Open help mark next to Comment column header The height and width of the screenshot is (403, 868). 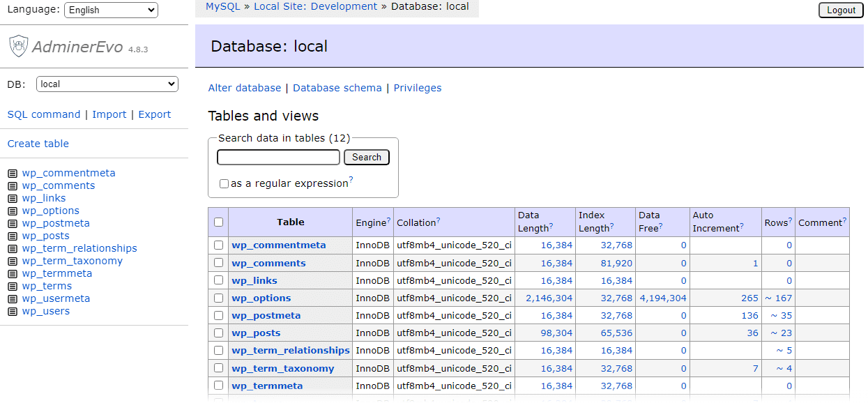coord(844,220)
